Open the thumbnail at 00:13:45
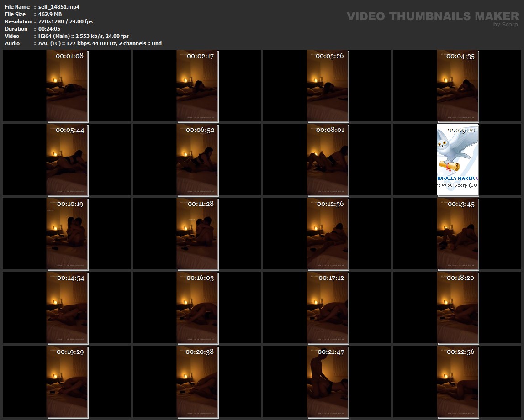The image size is (524, 420). pos(458,234)
